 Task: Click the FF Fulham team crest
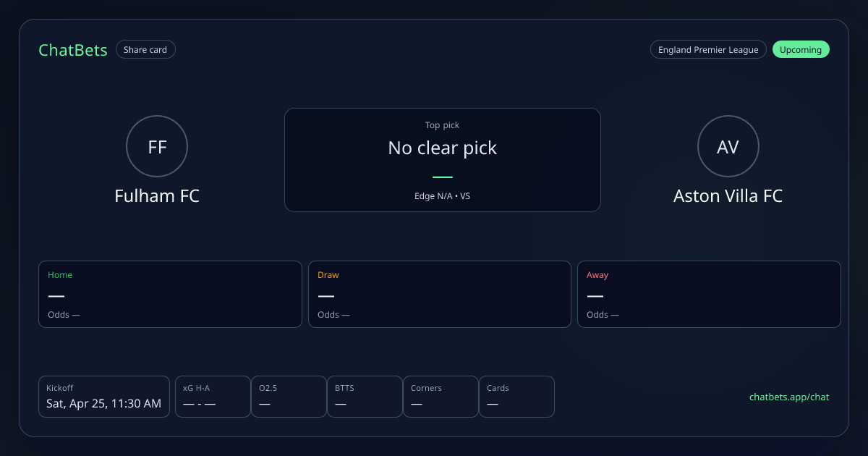coord(157,147)
